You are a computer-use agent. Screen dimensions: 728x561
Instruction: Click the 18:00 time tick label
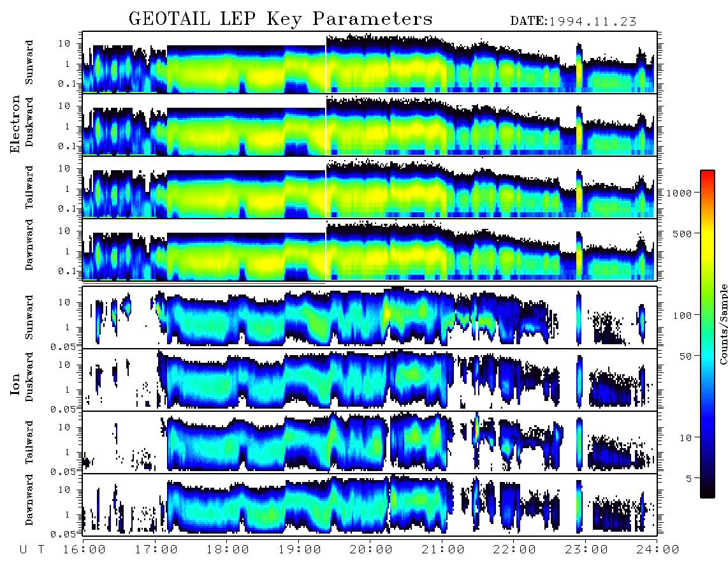pos(228,550)
